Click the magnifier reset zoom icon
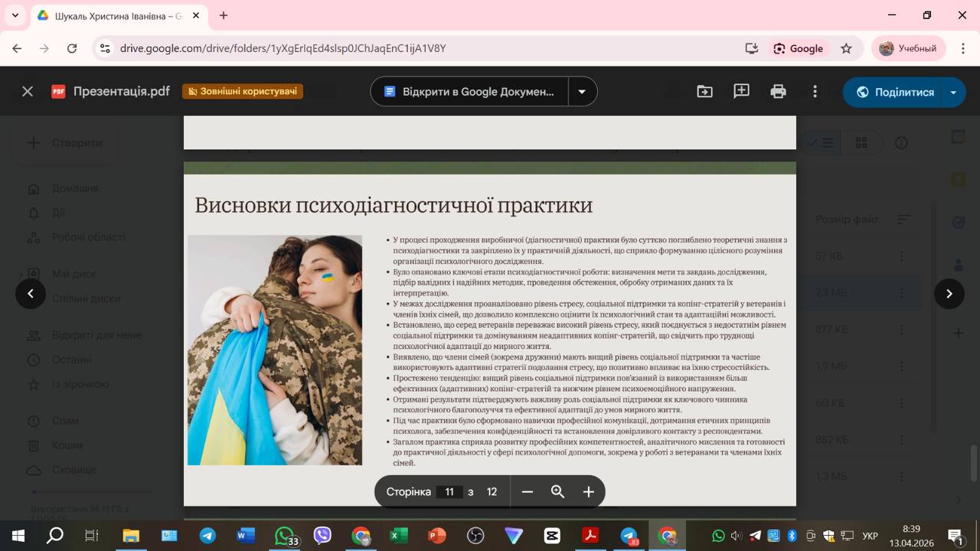This screenshot has height=551, width=980. click(x=557, y=492)
